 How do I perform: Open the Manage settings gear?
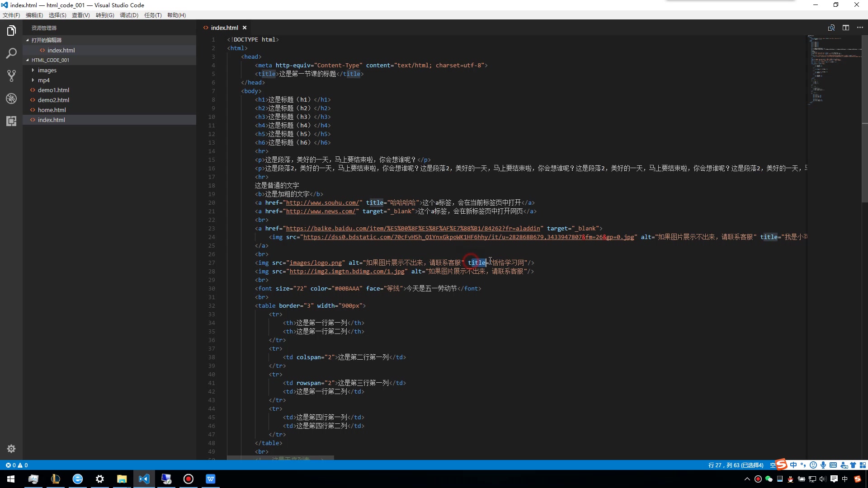tap(11, 448)
